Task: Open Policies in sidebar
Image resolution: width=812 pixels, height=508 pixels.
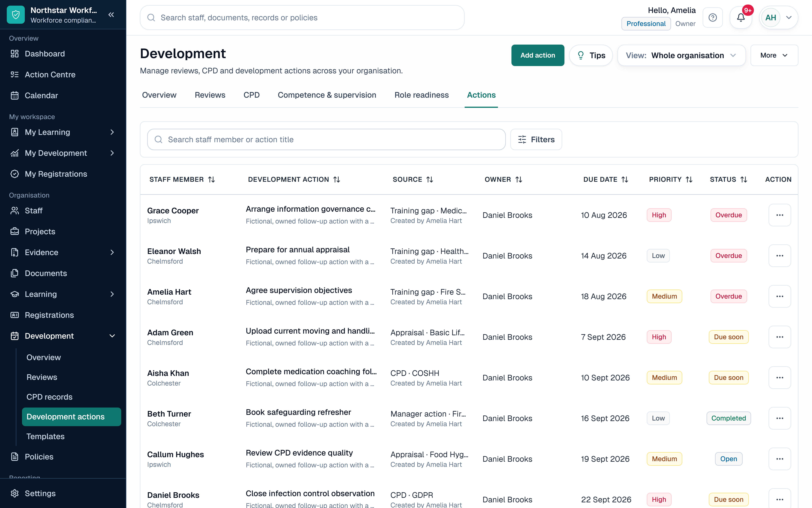Action: tap(63, 457)
